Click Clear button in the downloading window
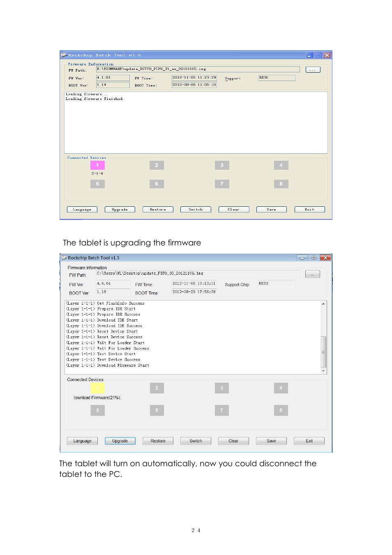 [x=233, y=441]
